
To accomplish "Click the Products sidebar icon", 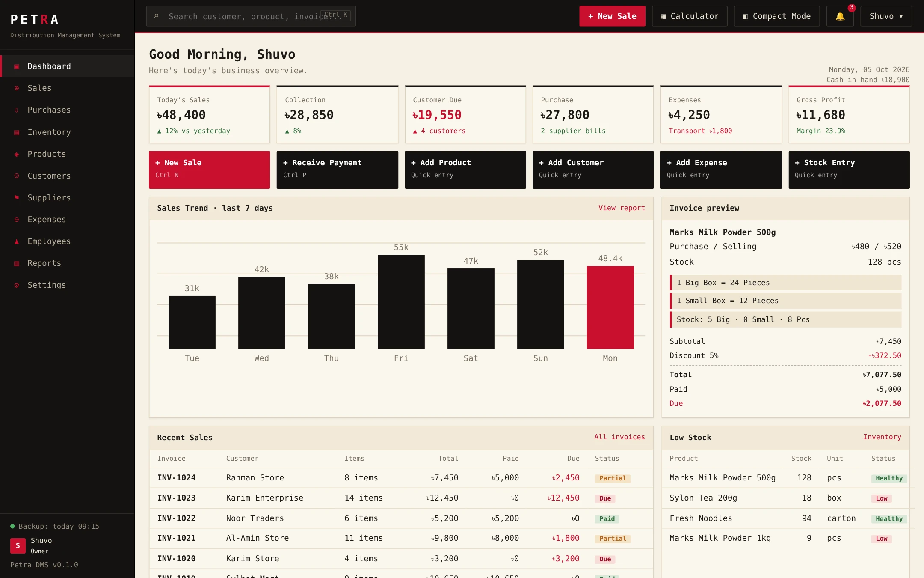I will pyautogui.click(x=17, y=154).
